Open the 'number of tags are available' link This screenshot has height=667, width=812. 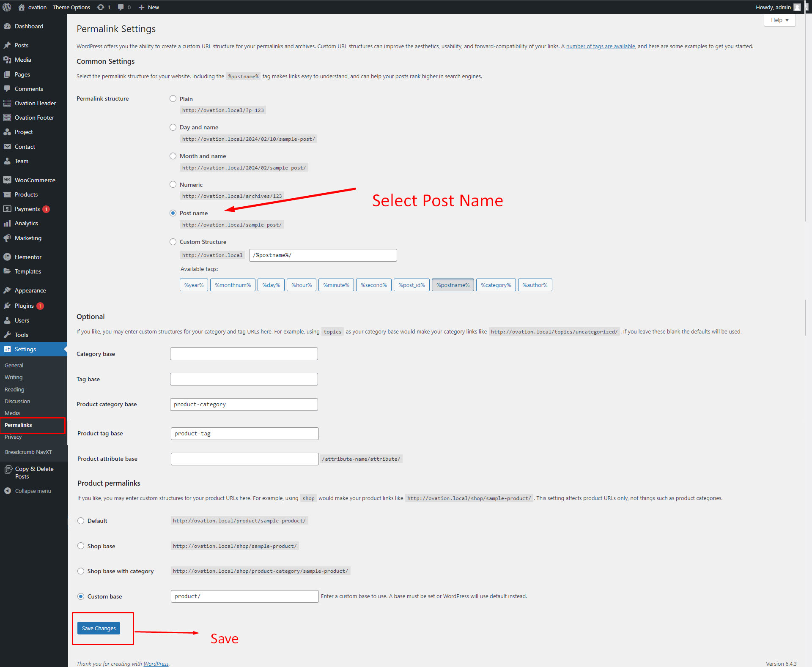(601, 46)
